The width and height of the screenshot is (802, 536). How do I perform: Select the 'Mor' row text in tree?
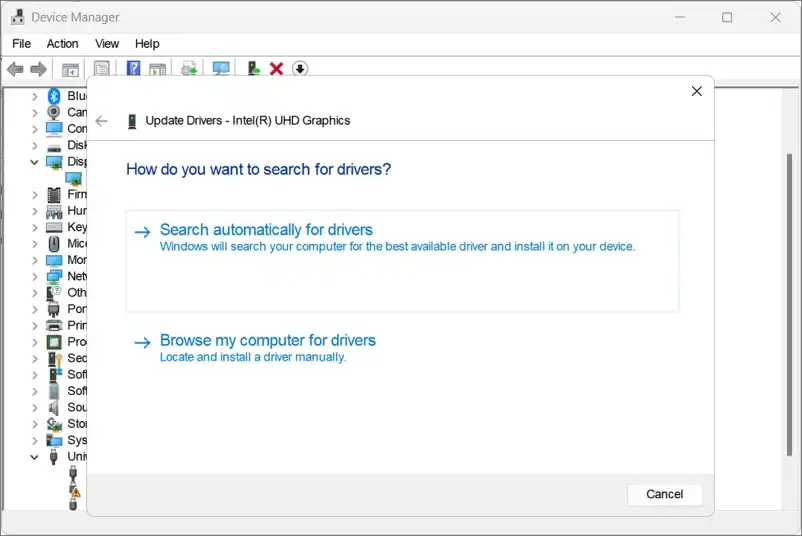tap(77, 260)
